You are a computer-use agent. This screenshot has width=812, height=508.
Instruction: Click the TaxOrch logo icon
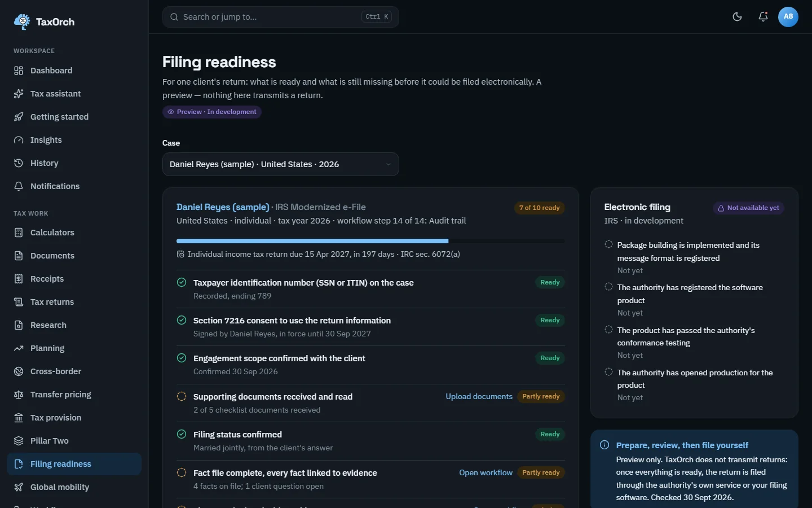tap(22, 21)
